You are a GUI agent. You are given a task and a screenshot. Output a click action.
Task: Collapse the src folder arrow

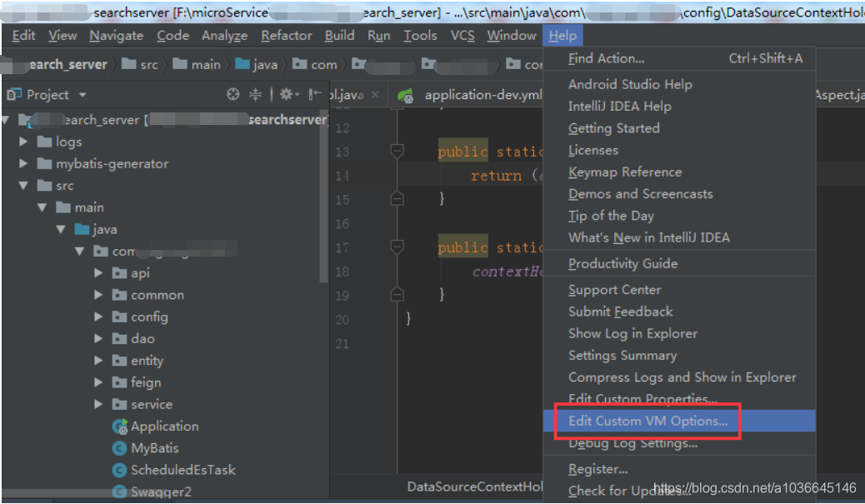(x=23, y=186)
